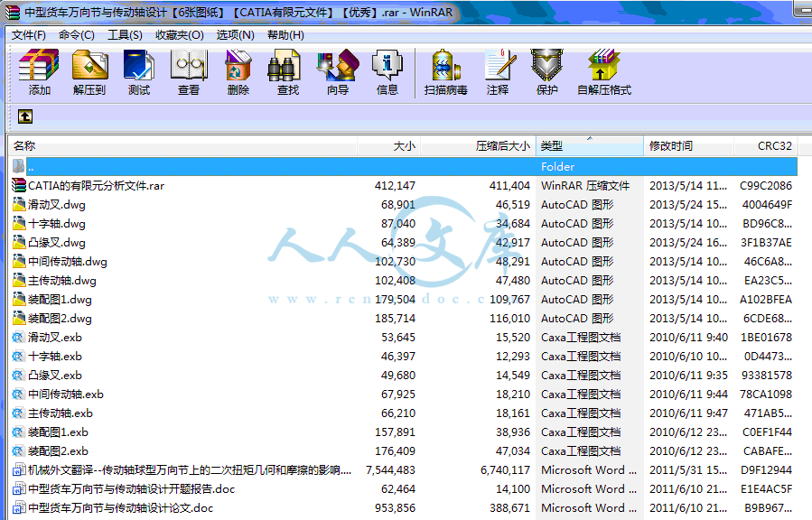Select file name 主传动轴.dwg
The width and height of the screenshot is (812, 520).
pos(62,281)
